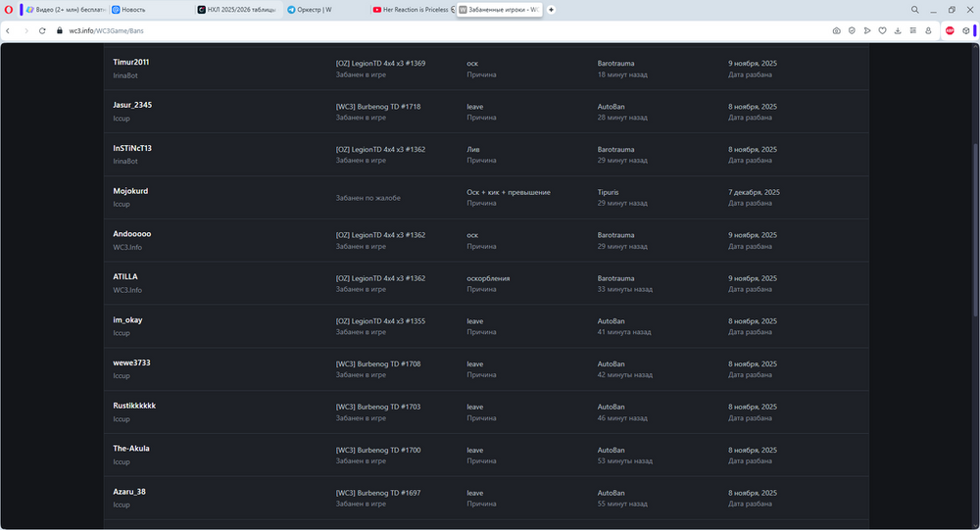The width and height of the screenshot is (980, 530).
Task: Open the extensions cube icon
Action: [x=965, y=30]
